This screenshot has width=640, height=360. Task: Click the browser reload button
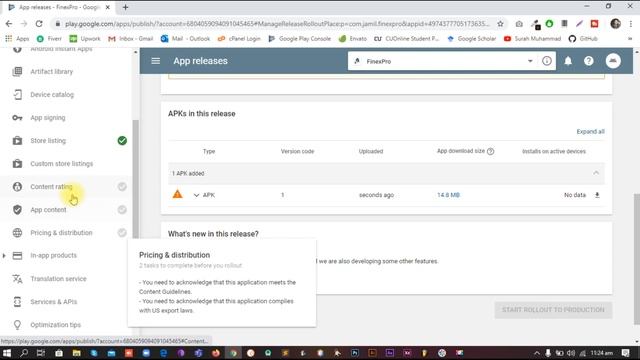39,24
